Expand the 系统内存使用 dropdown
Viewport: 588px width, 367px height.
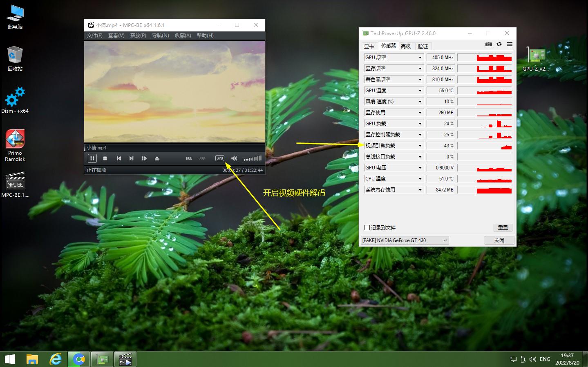[x=420, y=190]
